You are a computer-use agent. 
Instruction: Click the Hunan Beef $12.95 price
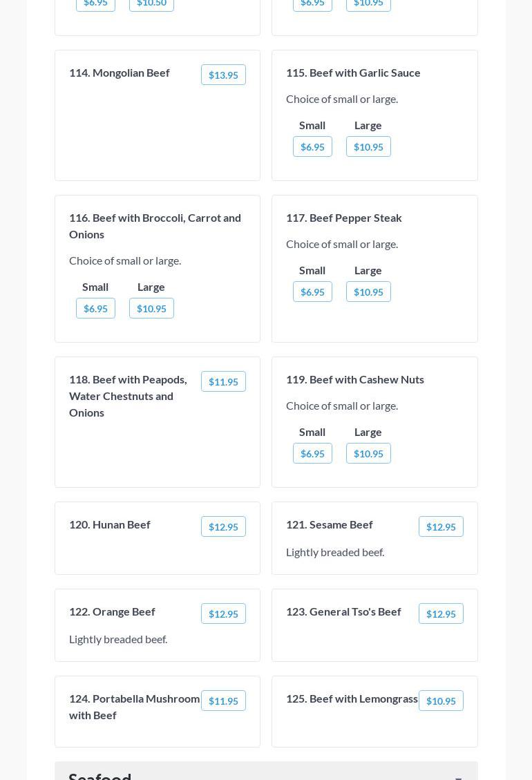[223, 526]
